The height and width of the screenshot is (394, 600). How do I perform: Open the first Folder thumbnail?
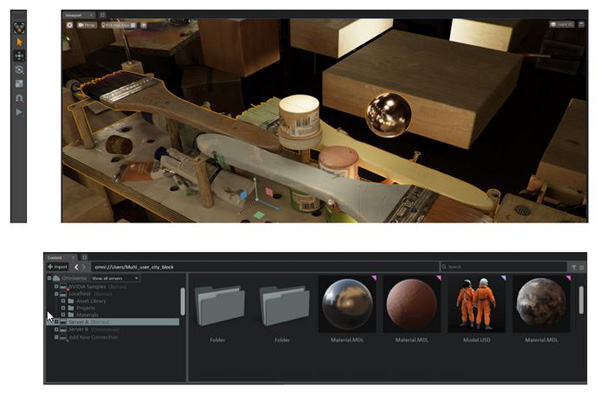[219, 305]
